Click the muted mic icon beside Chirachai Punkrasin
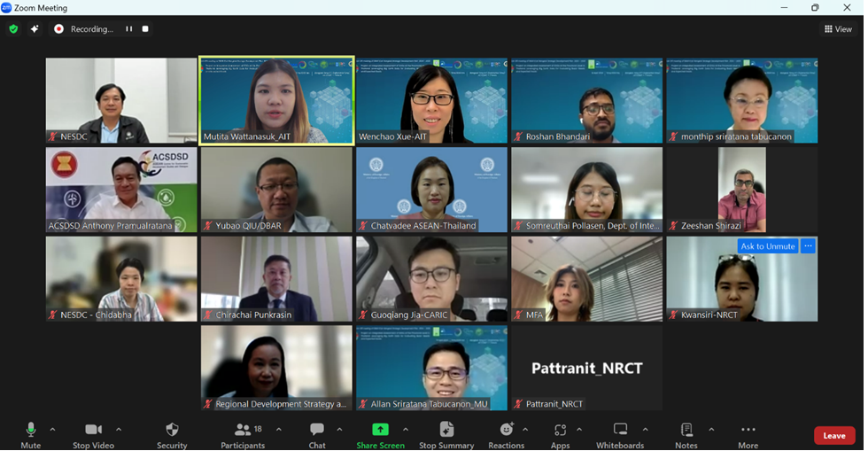Image resolution: width=868 pixels, height=451 pixels. tap(208, 315)
